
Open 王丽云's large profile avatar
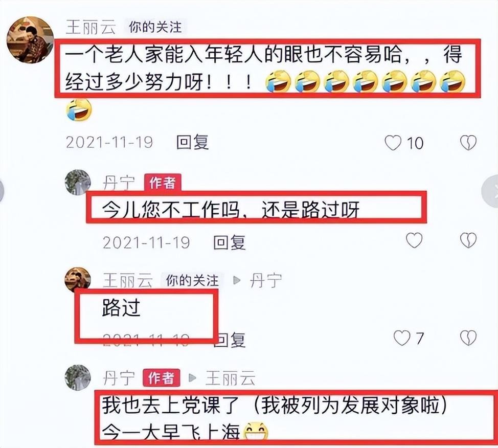[x=31, y=40]
